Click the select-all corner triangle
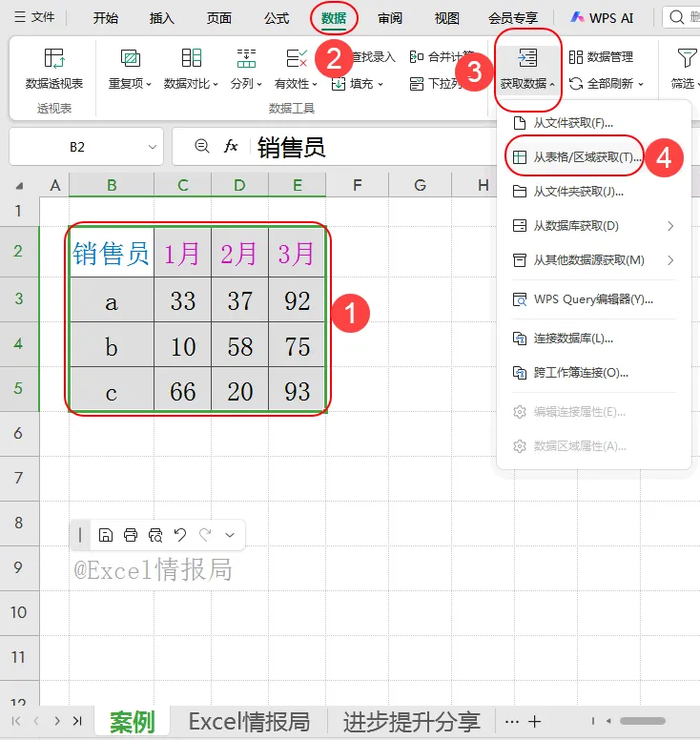700x740 pixels. point(19,186)
